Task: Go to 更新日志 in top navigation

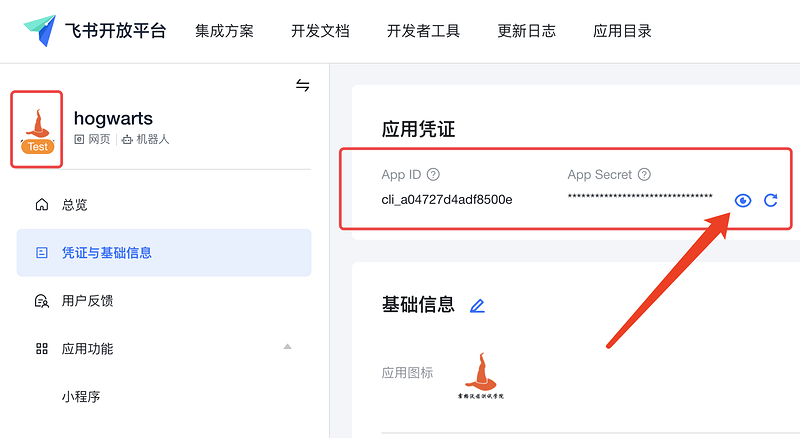Action: [527, 31]
